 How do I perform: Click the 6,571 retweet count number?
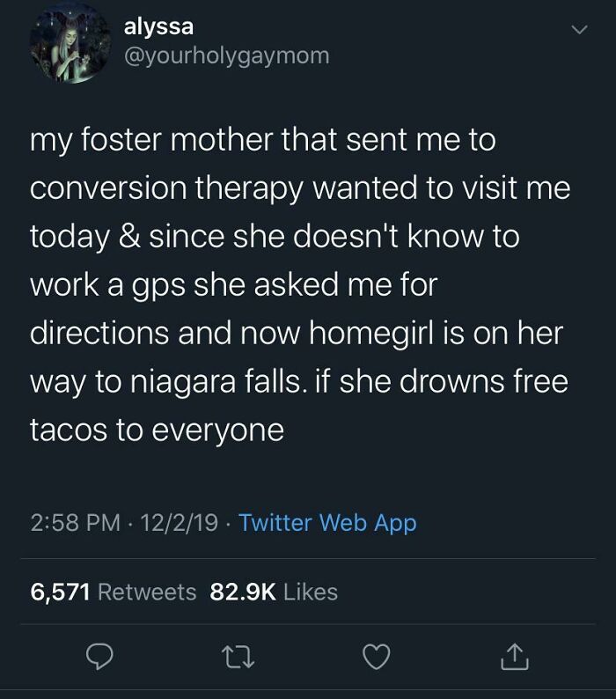click(x=60, y=592)
